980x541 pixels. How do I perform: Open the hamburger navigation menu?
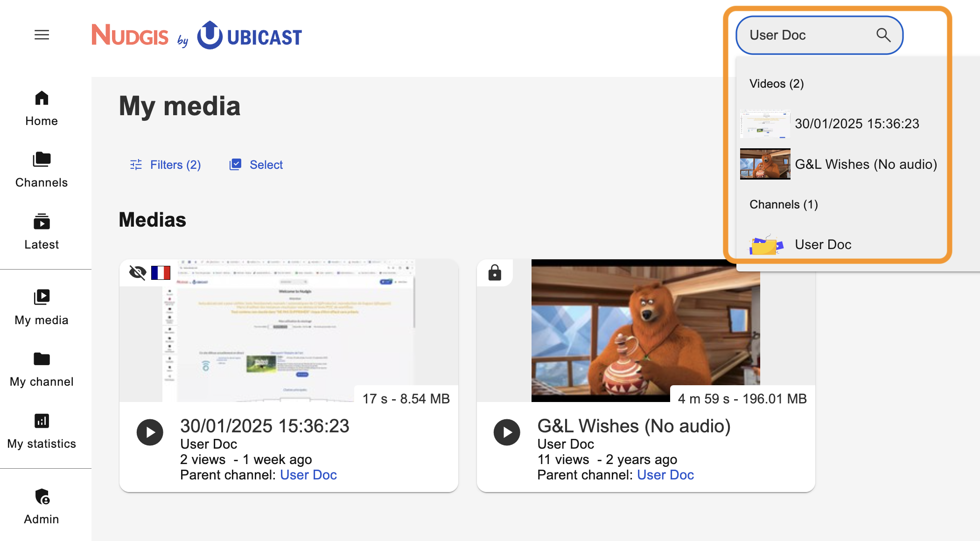click(x=42, y=35)
